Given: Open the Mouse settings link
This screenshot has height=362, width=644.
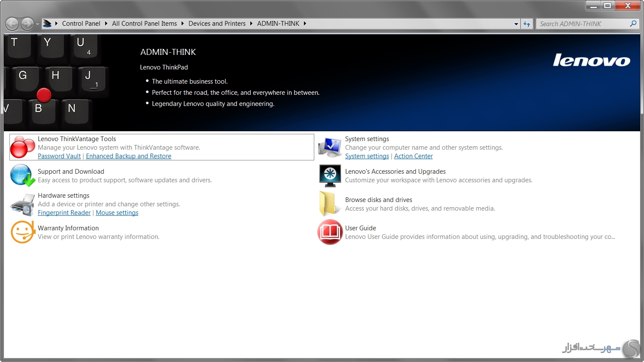Looking at the screenshot, I should 117,213.
